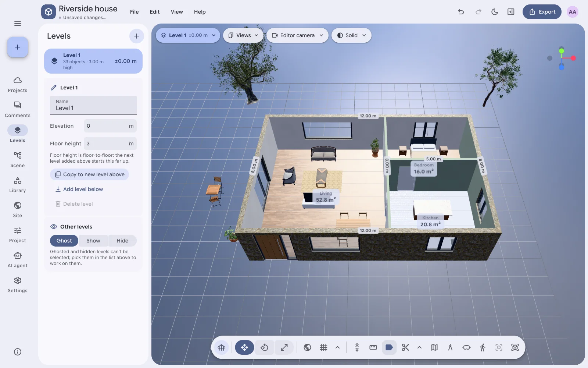Screen dimensions: 588x368
Task: Click the folded map icon in toolbar
Action: pyautogui.click(x=434, y=347)
